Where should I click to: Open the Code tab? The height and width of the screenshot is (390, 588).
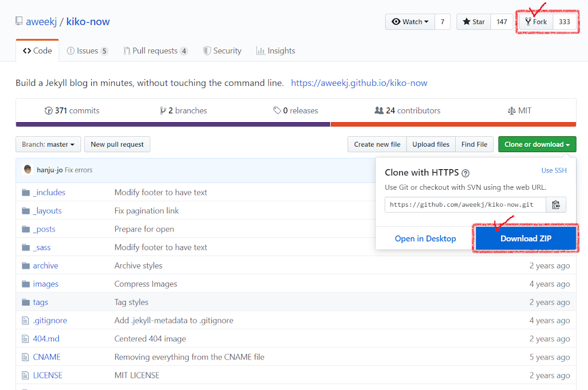(37, 51)
